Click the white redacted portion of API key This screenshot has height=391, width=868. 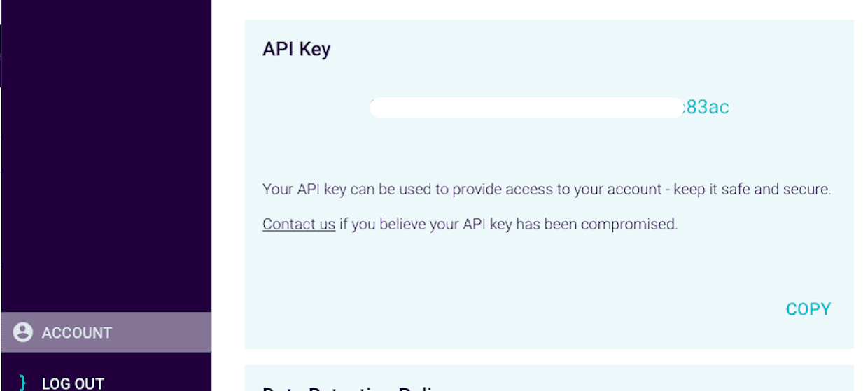tap(526, 107)
